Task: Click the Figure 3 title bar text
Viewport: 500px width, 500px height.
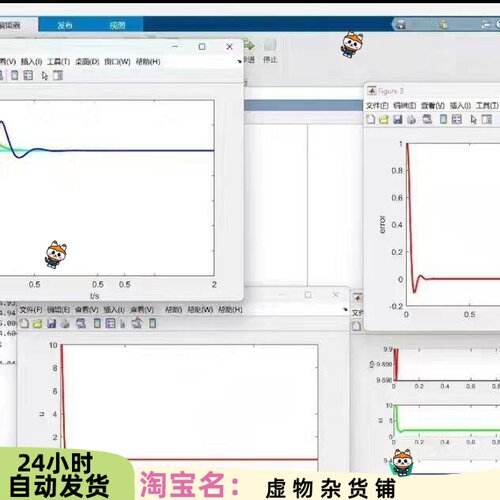Action: point(391,91)
